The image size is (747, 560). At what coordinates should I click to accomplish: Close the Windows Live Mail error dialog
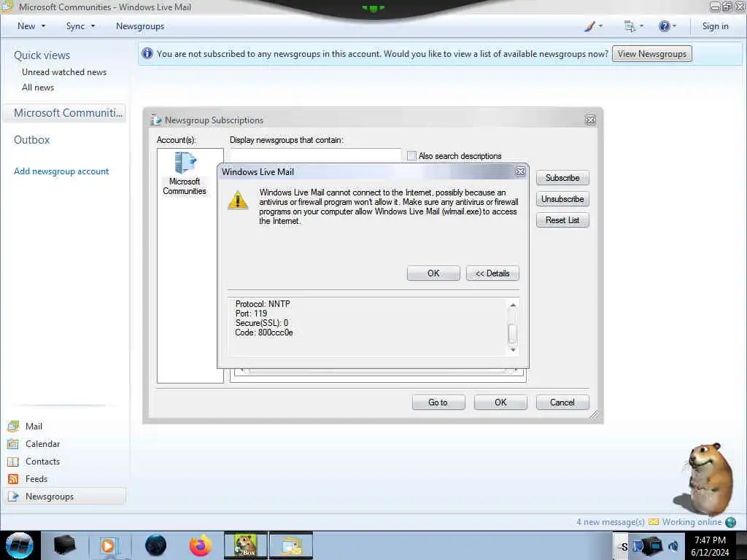[520, 171]
